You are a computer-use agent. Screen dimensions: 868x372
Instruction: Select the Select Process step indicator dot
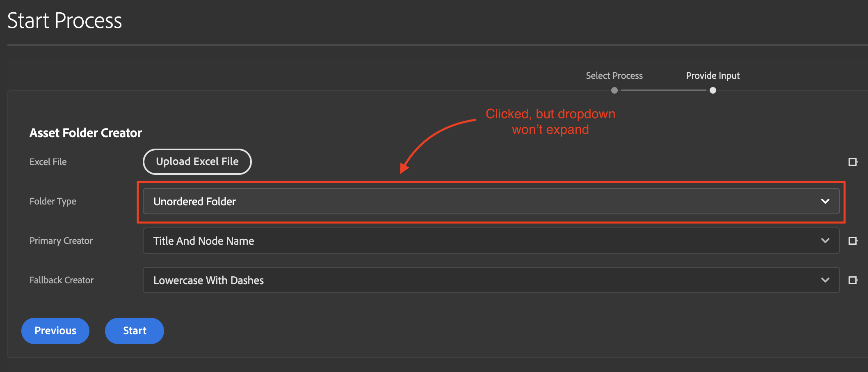pos(614,90)
